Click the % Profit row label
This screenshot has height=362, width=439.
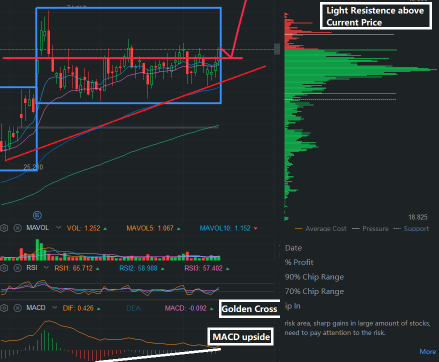click(299, 262)
